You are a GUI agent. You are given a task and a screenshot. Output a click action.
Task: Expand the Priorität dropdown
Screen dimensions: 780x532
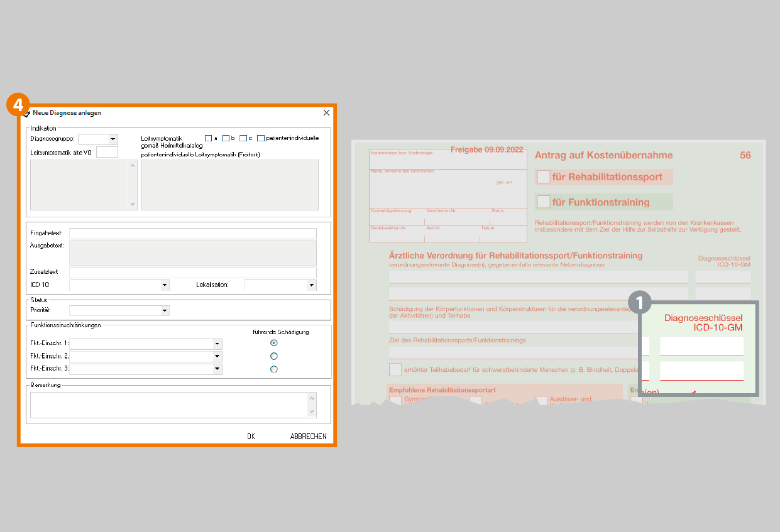[165, 310]
